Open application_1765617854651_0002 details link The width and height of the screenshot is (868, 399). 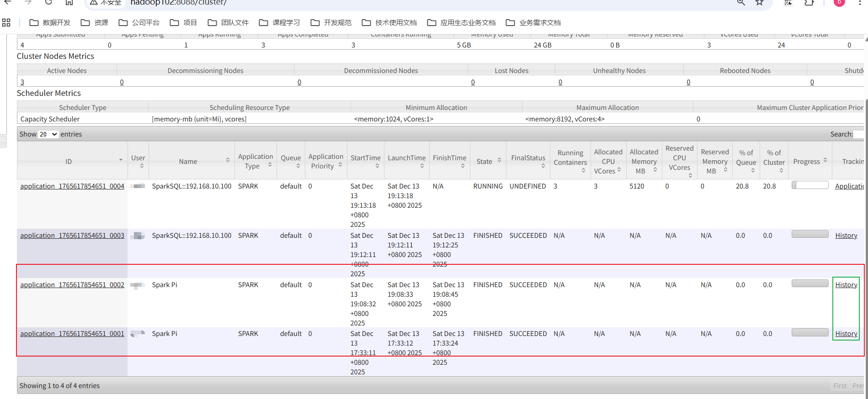[x=72, y=285]
